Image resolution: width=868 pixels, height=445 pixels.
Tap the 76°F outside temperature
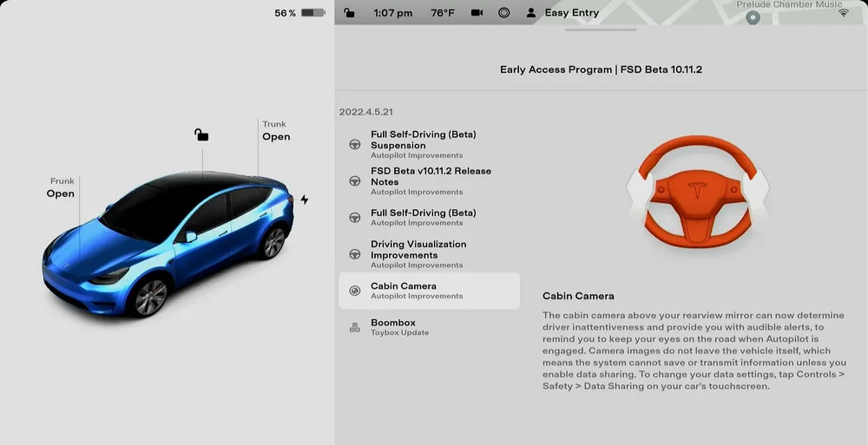pyautogui.click(x=443, y=13)
